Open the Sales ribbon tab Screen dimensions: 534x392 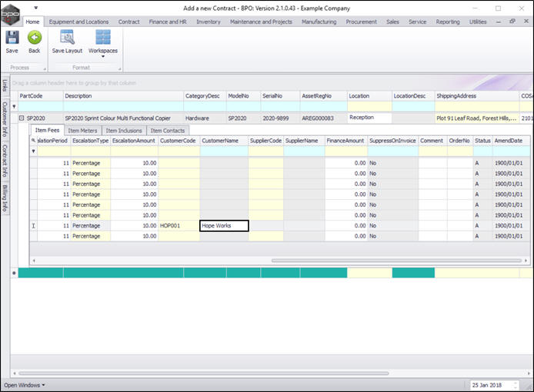(392, 22)
